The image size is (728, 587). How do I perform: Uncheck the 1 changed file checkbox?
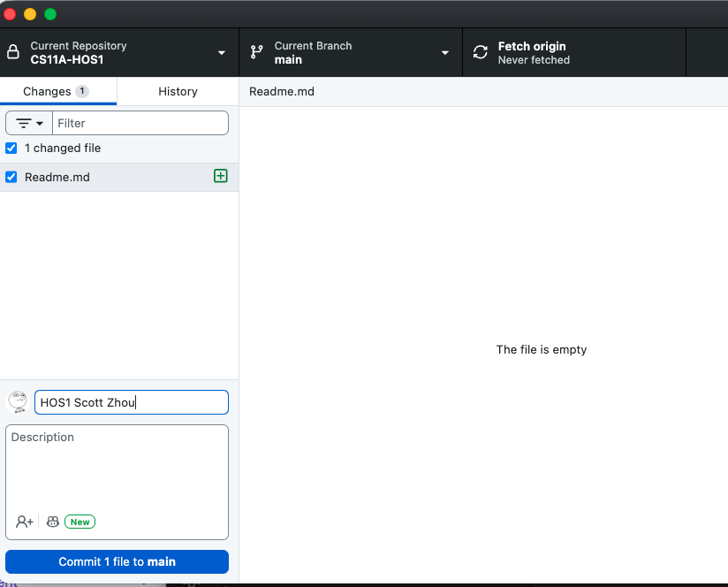[11, 148]
